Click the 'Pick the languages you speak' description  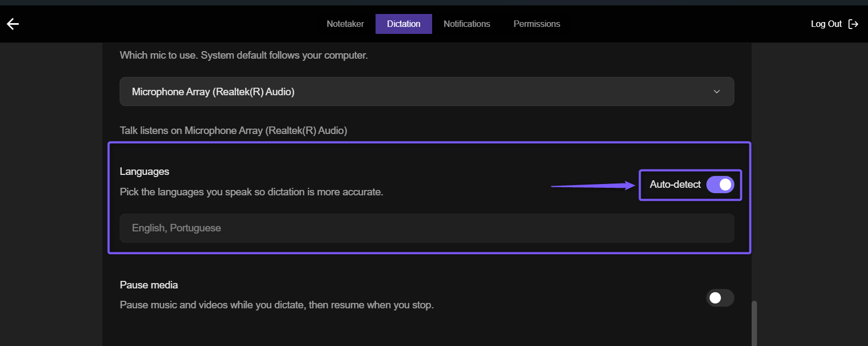(252, 192)
